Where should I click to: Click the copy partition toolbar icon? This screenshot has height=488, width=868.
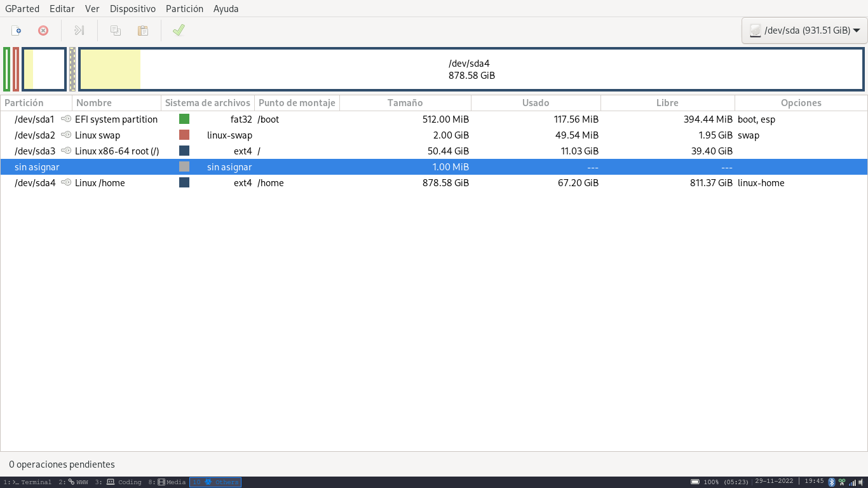pos(116,30)
